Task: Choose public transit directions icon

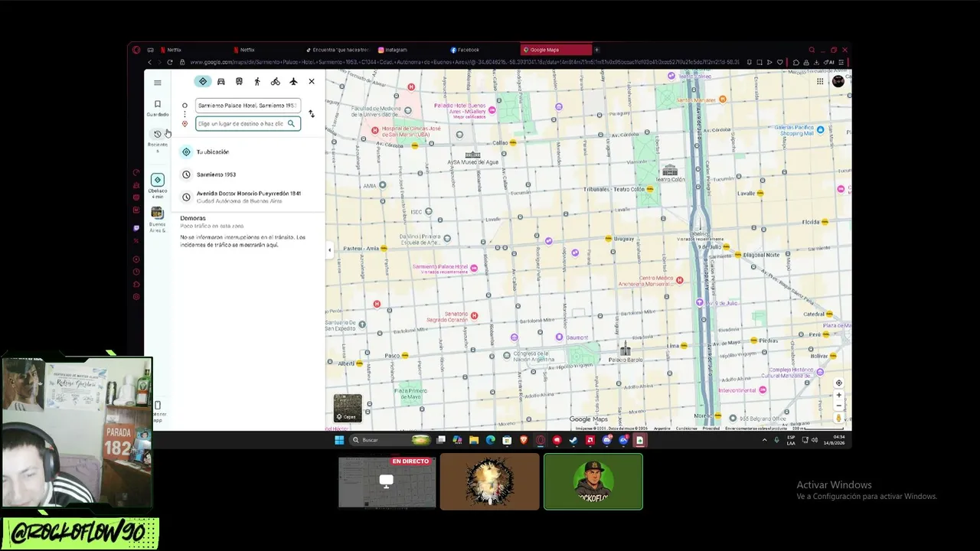Action: [239, 82]
